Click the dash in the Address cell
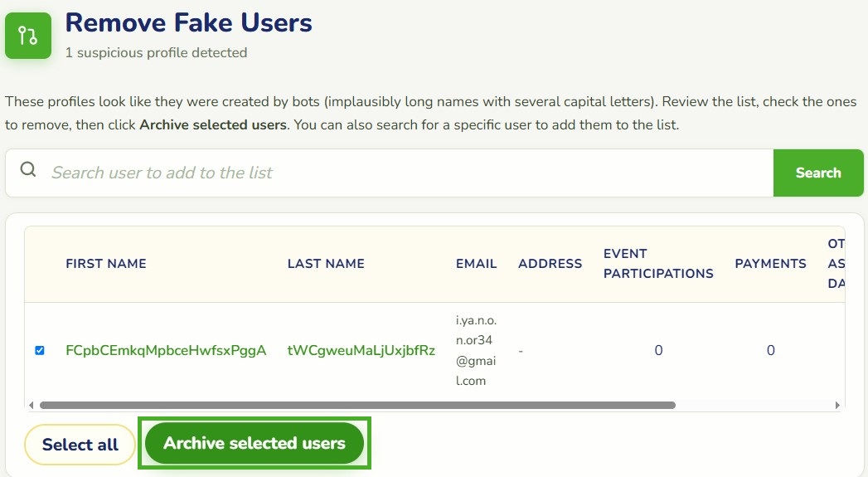The width and height of the screenshot is (868, 477). [521, 351]
